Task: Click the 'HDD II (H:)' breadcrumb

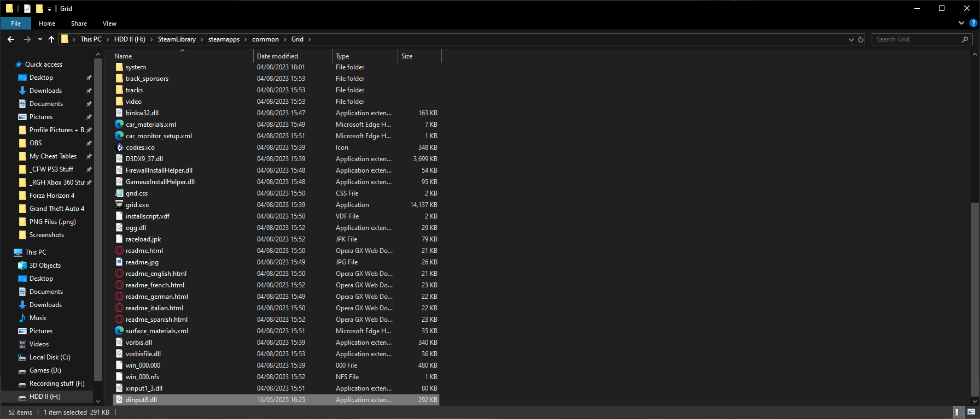Action: pos(130,39)
